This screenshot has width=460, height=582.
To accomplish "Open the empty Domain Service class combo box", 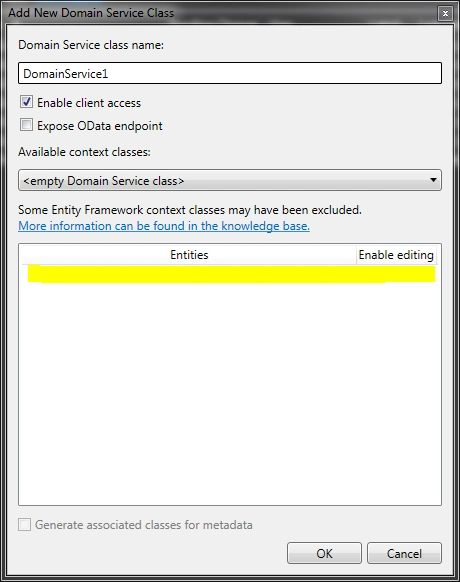I will (230, 180).
